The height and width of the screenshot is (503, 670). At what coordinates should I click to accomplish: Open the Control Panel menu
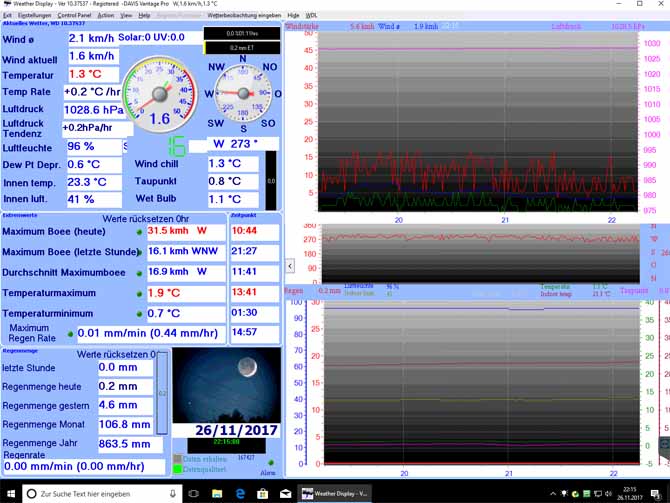(74, 16)
